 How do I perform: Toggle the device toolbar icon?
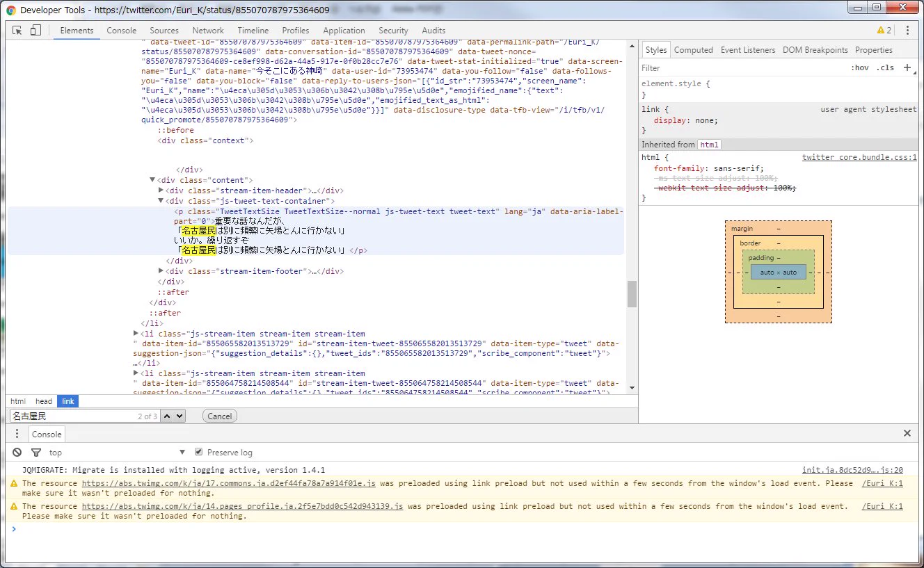[x=35, y=31]
